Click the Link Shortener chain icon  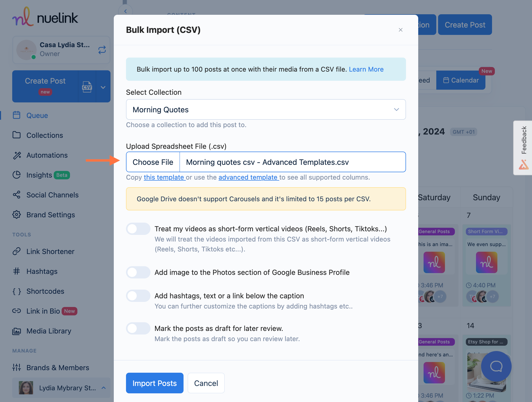point(17,251)
